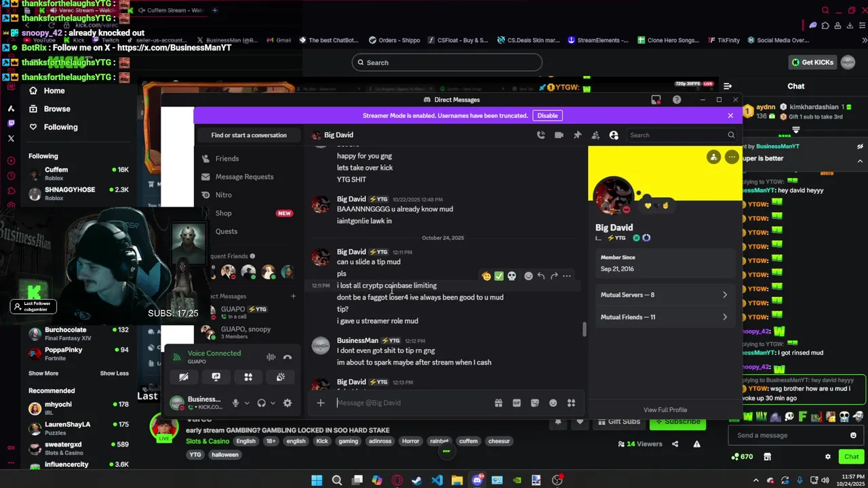The width and height of the screenshot is (868, 488).
Task: Attach a file with plus button
Action: tap(321, 403)
